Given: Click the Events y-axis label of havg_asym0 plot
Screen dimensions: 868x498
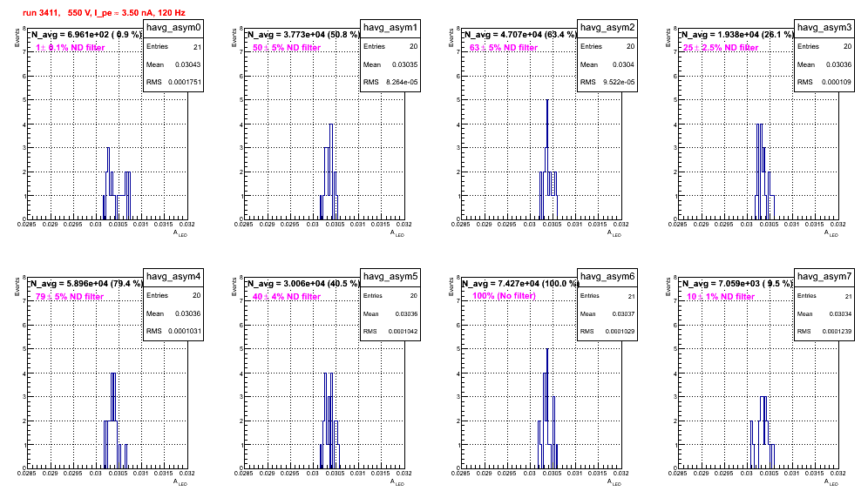Looking at the screenshot, I should coord(17,37).
